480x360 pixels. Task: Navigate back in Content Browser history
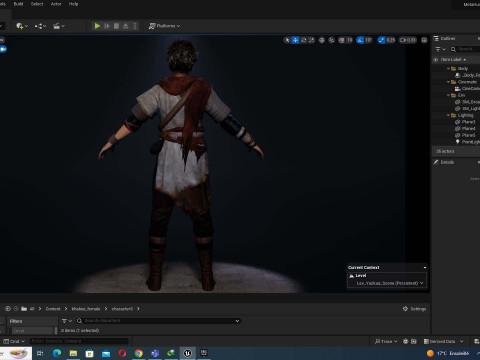[8, 309]
